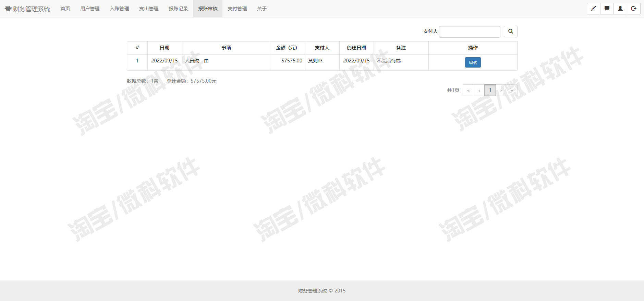Go to first page with « button
Screen dimensions: 644x301
(469, 90)
